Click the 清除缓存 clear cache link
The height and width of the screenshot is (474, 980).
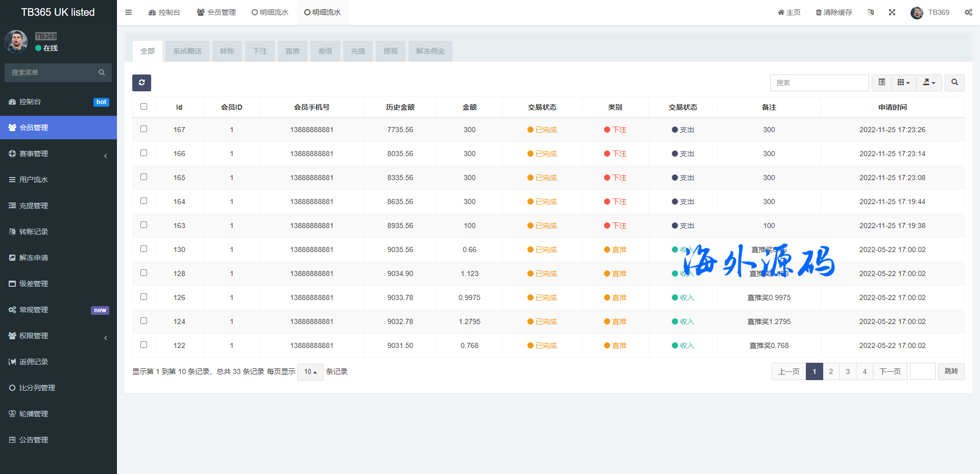tap(833, 12)
